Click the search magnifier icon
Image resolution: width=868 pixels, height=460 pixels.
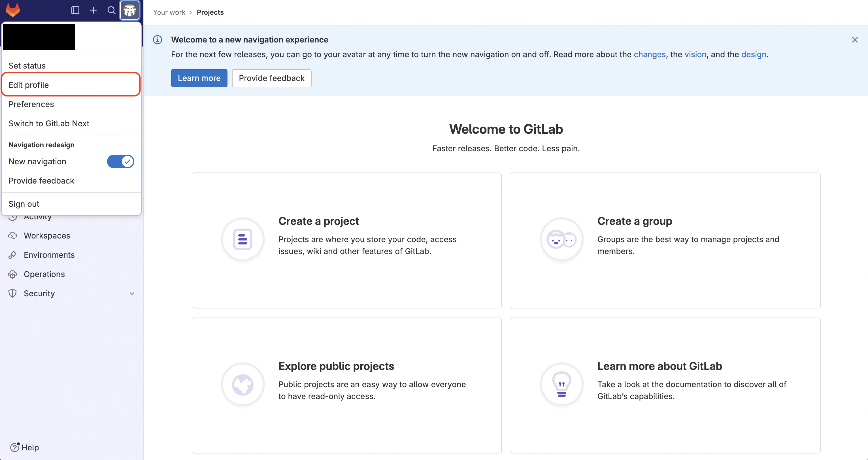(111, 10)
